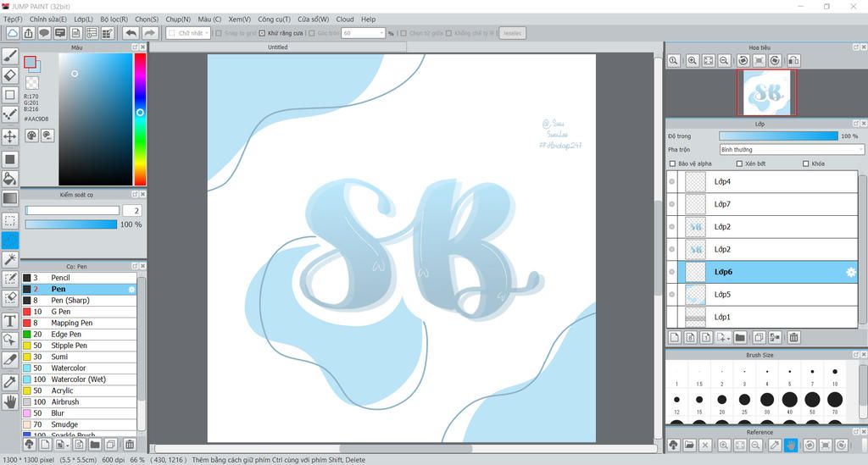This screenshot has height=465, width=868.
Task: Click the cloud icon in top toolbar
Action: 12,33
